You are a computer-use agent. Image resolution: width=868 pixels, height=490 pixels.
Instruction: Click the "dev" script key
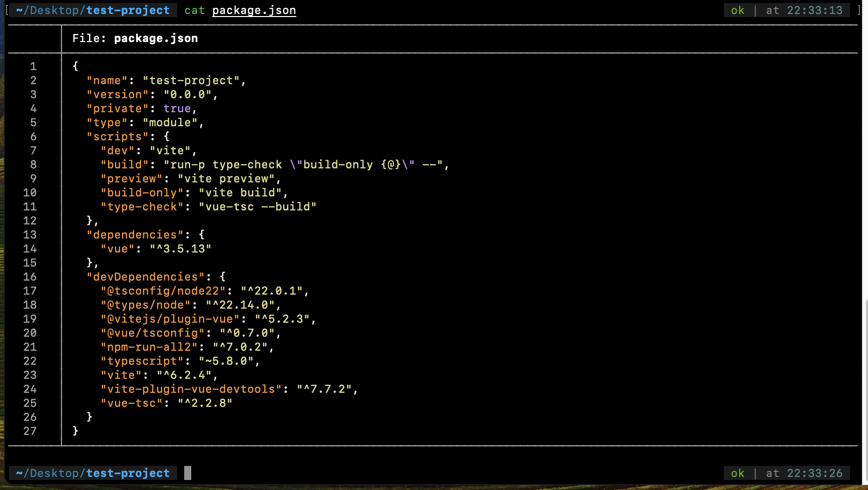pyautogui.click(x=118, y=151)
